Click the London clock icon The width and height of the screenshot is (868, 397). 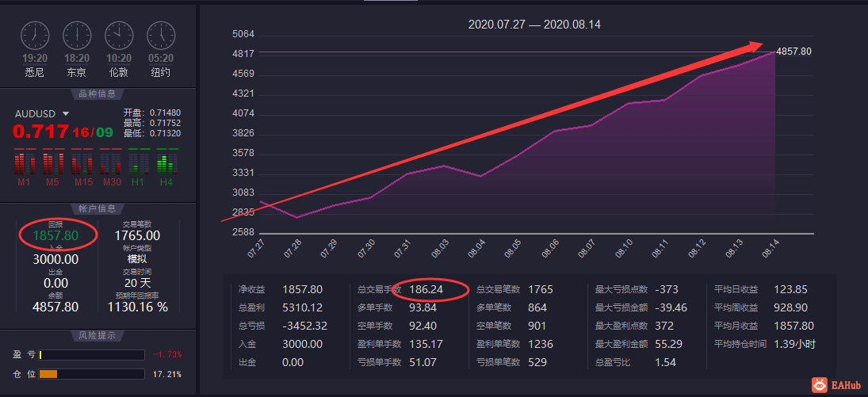(119, 36)
